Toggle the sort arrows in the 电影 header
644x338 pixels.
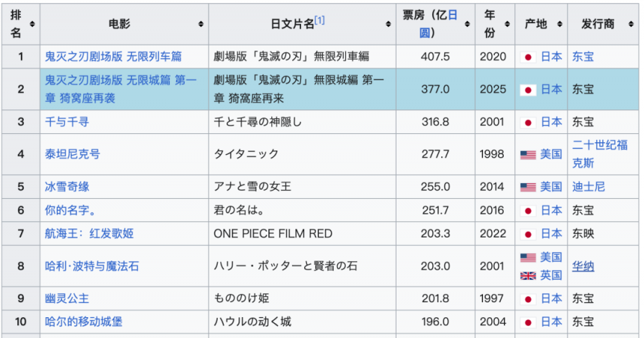tap(201, 25)
